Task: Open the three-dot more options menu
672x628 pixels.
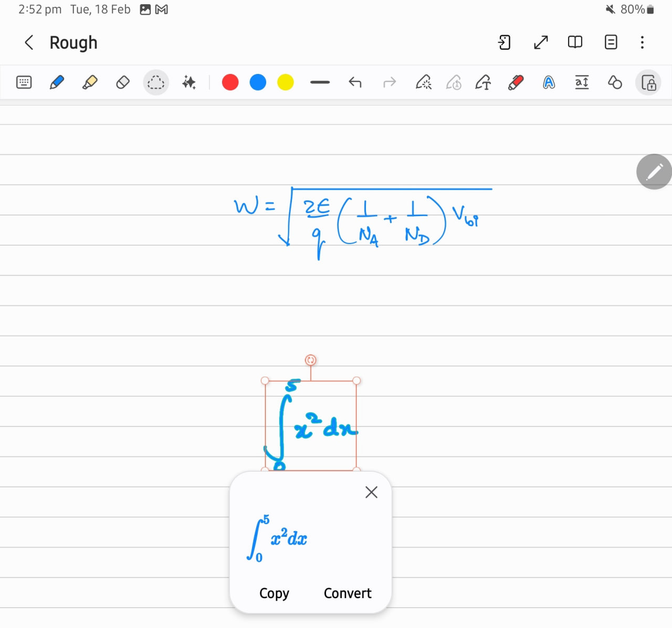Action: tap(642, 42)
